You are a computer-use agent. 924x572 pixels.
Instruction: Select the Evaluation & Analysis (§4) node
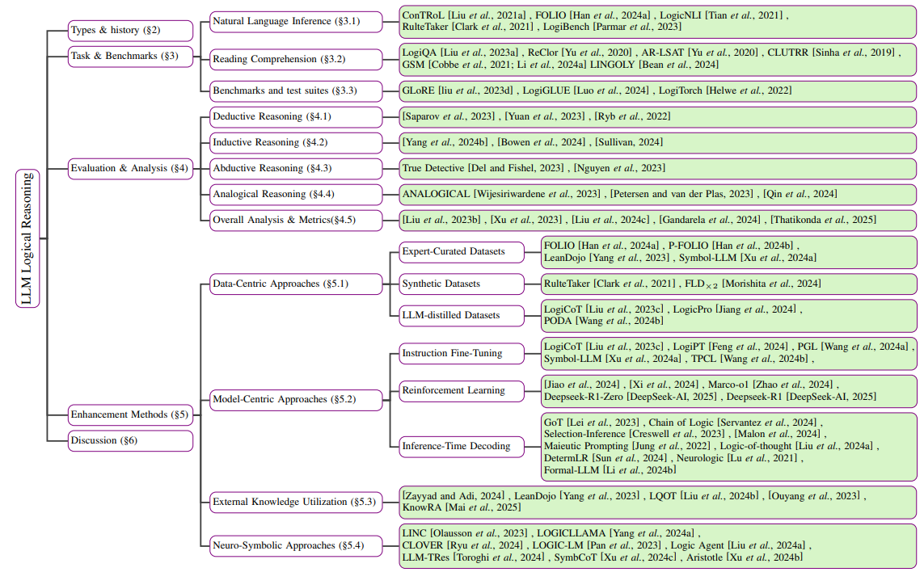coord(130,168)
